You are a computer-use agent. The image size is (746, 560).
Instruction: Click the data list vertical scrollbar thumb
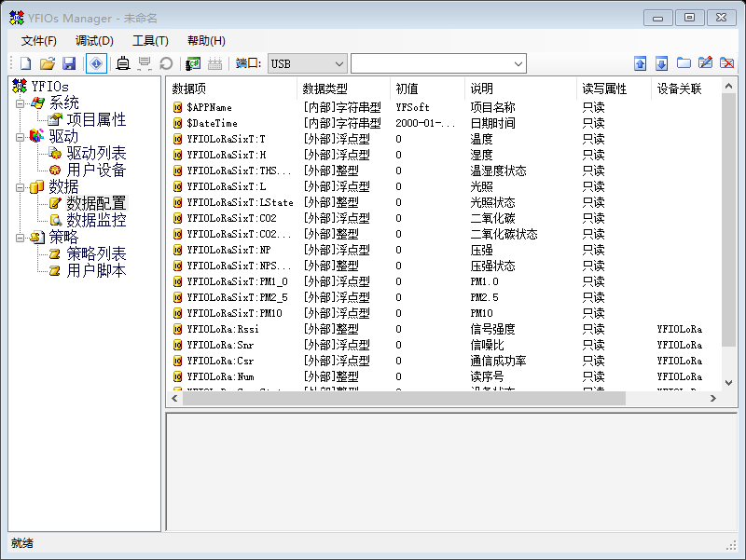(x=728, y=220)
